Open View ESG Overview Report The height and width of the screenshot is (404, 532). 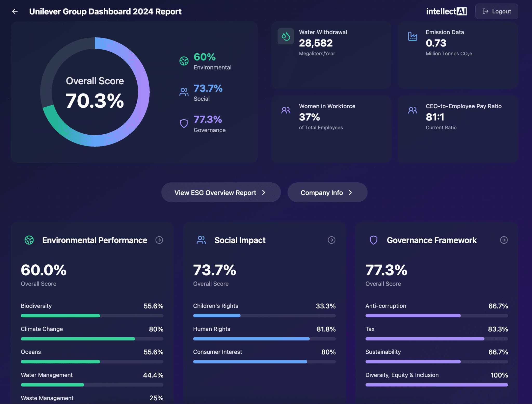point(221,193)
